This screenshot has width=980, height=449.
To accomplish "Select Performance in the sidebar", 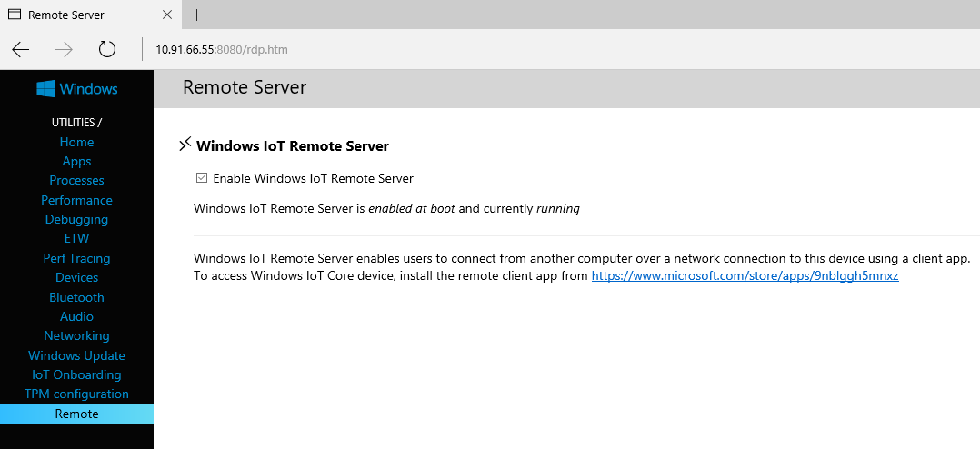I will [x=76, y=200].
